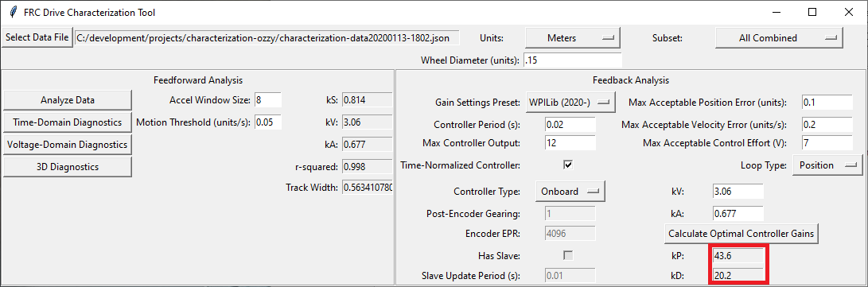868x287 pixels.
Task: Click Calculate Optimal Controller Gains button
Action: pyautogui.click(x=741, y=234)
